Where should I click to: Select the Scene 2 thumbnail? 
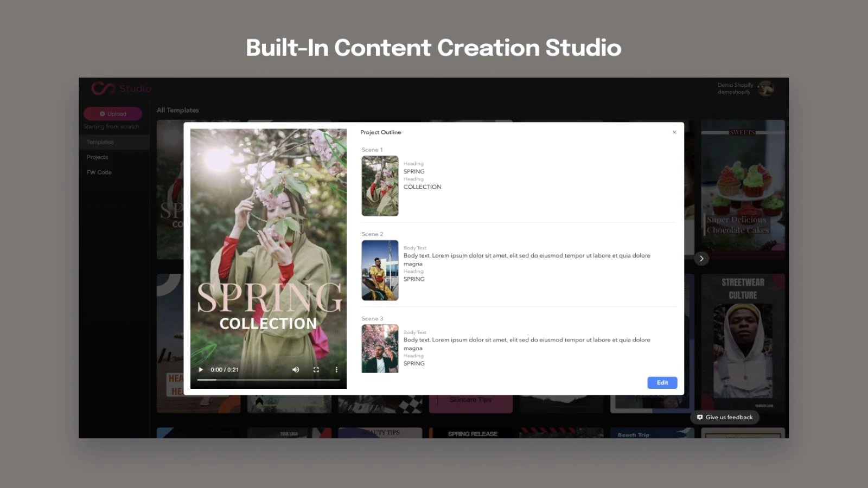pos(380,270)
